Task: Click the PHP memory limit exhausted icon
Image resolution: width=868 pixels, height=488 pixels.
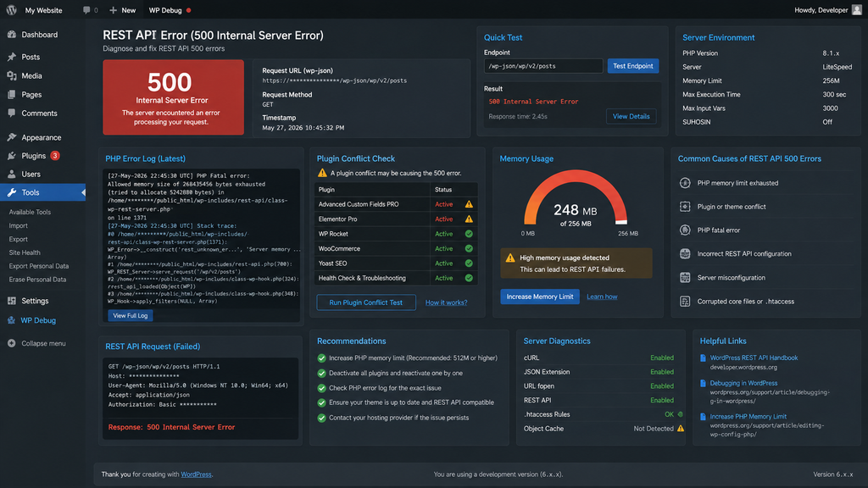Action: coord(685,183)
